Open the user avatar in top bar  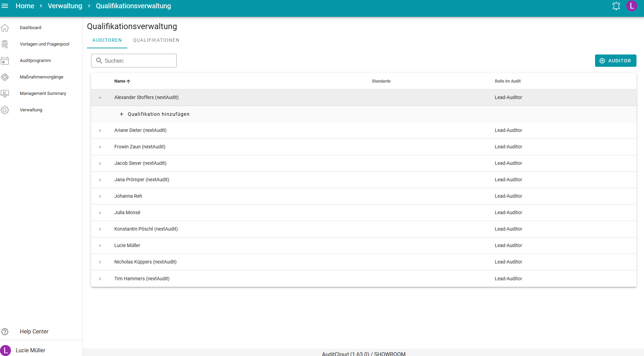631,6
